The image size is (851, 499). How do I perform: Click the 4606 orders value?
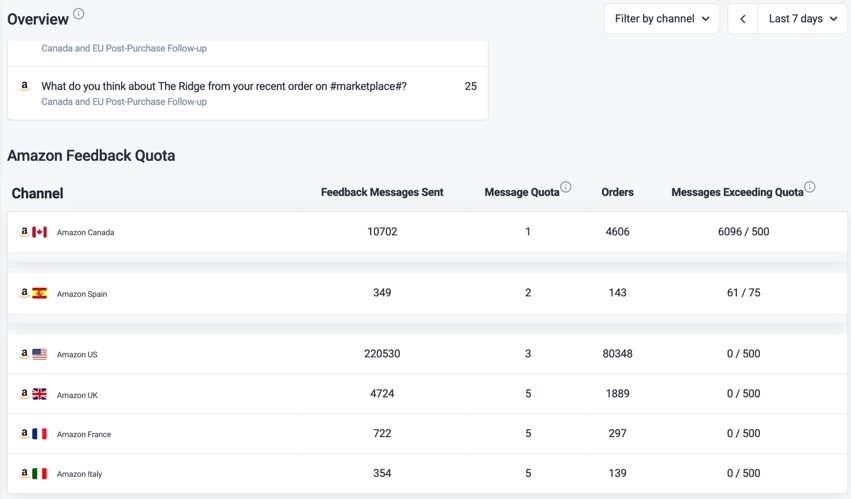coord(618,232)
